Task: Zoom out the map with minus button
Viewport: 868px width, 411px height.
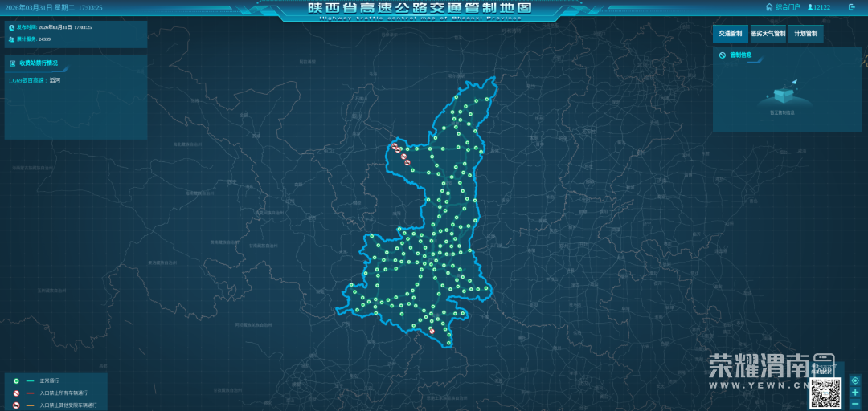Action: (x=855, y=404)
